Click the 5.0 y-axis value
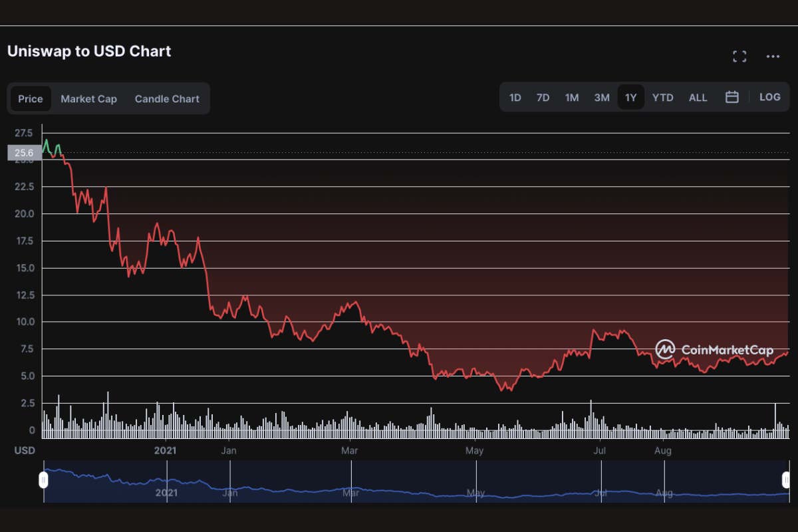The image size is (798, 532). coord(27,376)
